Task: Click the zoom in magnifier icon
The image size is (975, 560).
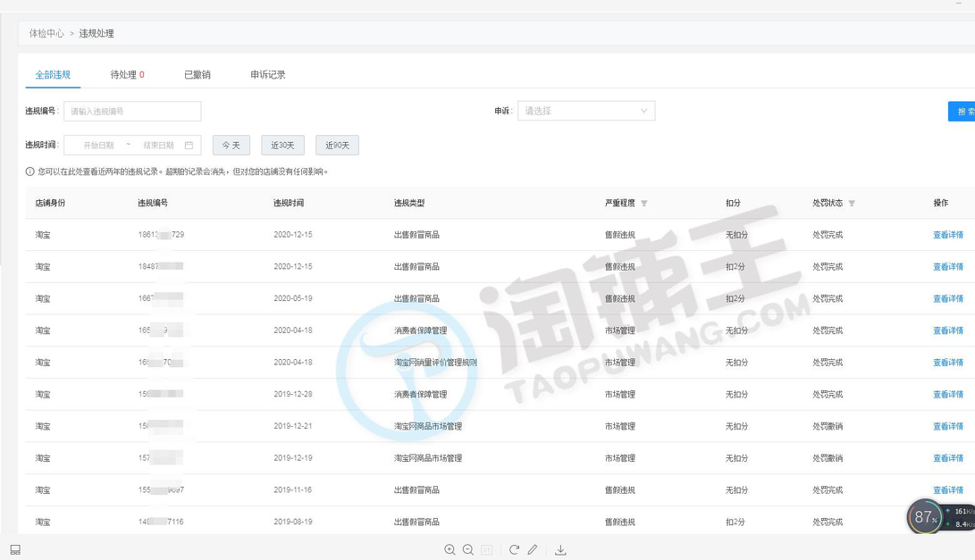Action: [450, 549]
